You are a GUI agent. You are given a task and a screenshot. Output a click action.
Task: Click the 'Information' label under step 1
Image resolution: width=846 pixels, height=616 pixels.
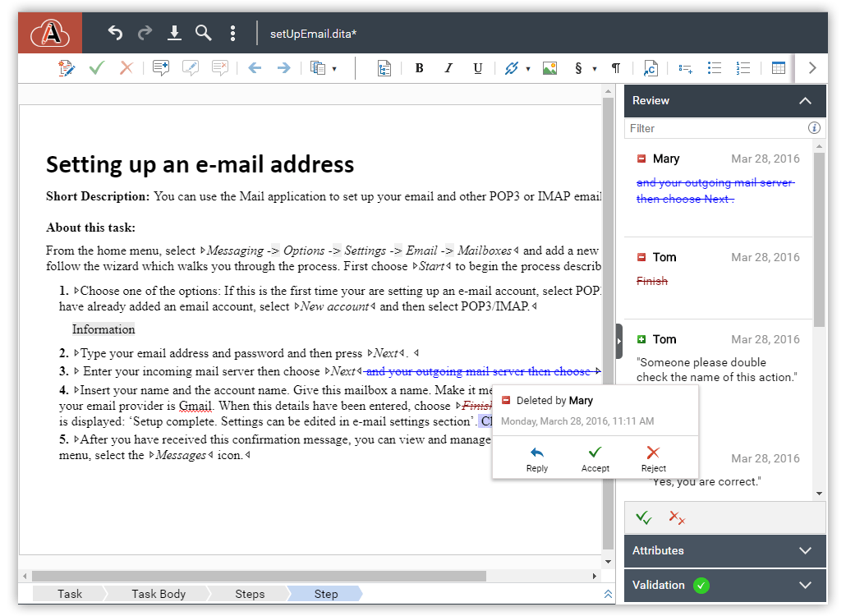coord(103,329)
